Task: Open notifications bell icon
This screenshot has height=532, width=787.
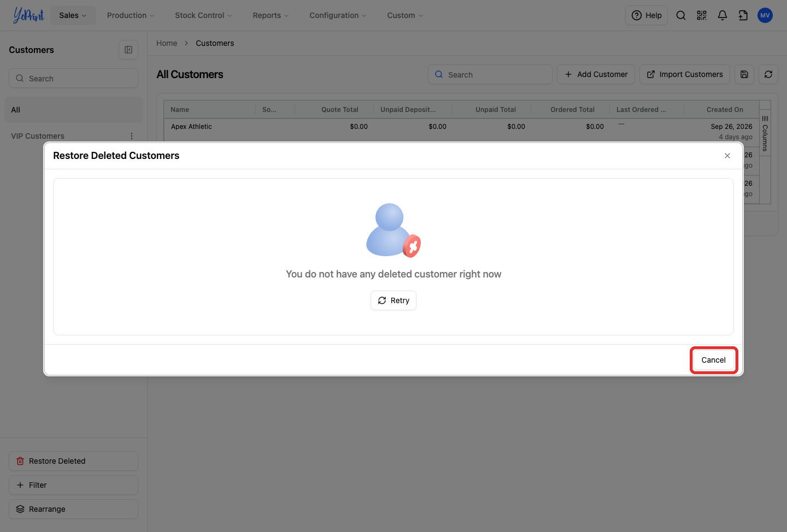Action: point(723,15)
